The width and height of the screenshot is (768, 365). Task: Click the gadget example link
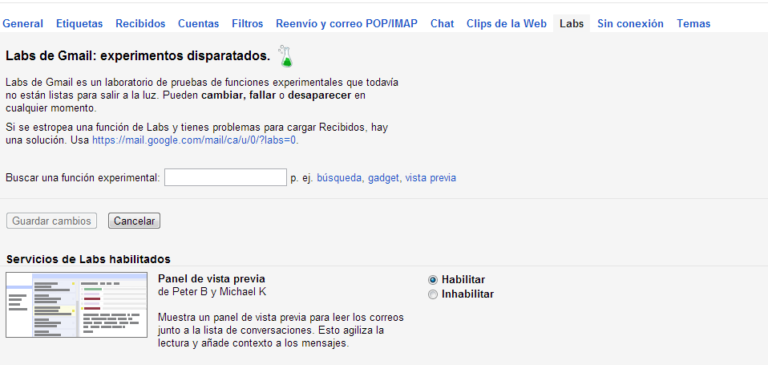(384, 178)
